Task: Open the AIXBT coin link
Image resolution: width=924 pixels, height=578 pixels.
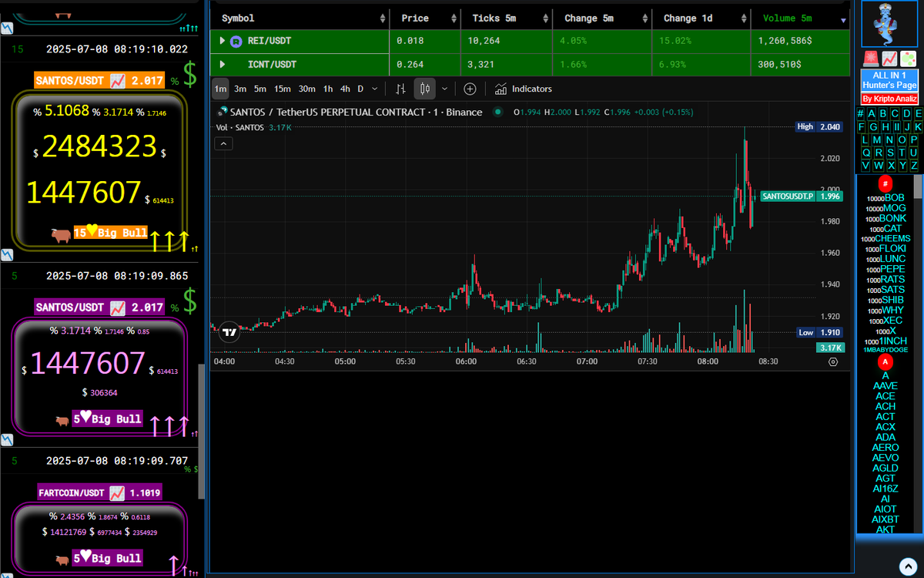Action: (x=885, y=519)
